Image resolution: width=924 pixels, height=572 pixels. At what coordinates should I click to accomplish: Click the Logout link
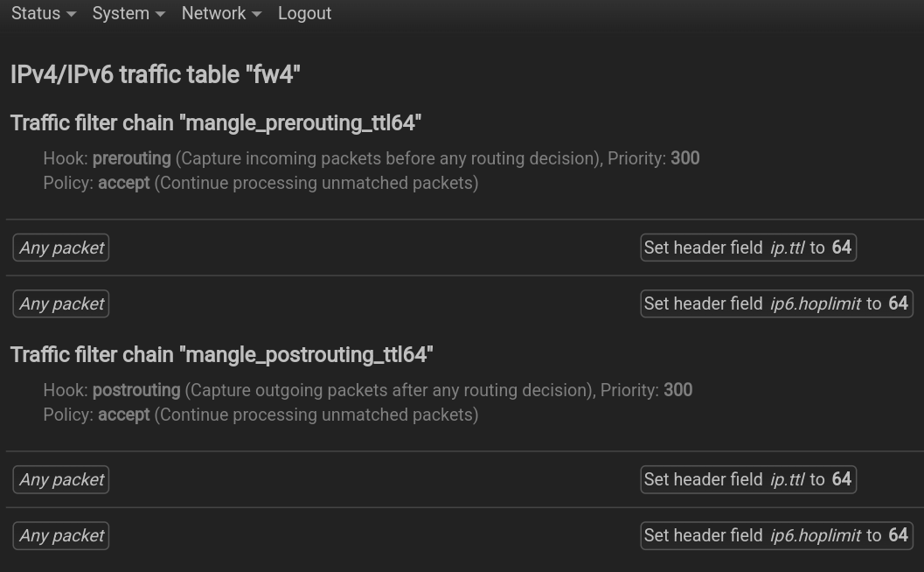coord(305,13)
